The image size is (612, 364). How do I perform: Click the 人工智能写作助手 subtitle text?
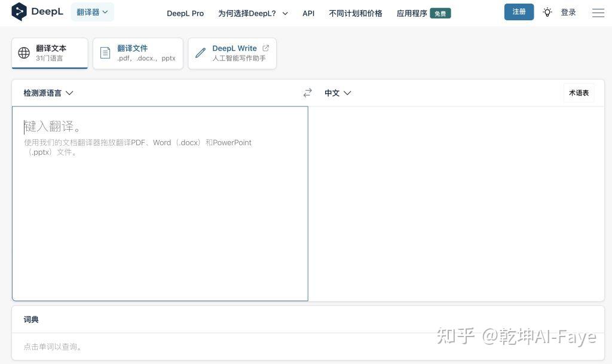click(x=239, y=58)
